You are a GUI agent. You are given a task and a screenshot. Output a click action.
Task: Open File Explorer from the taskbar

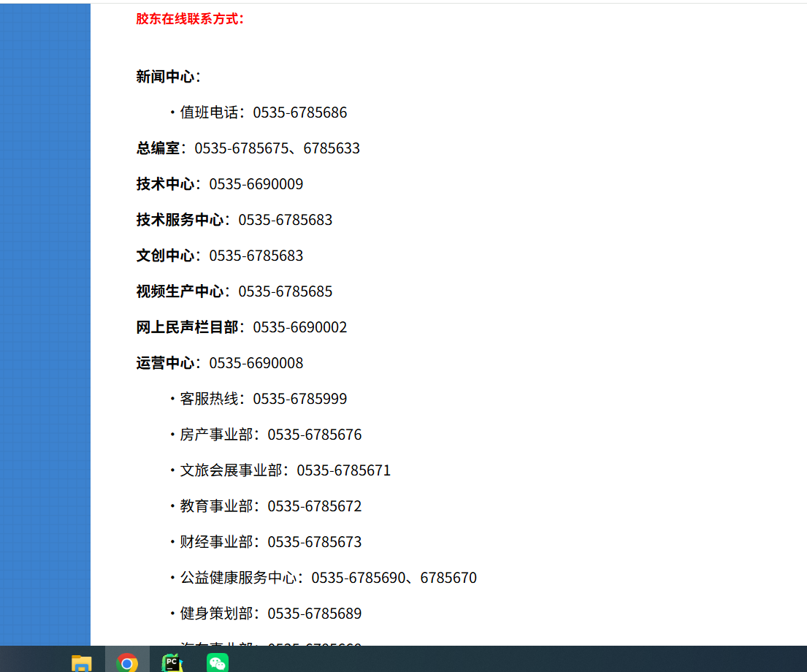(81, 663)
